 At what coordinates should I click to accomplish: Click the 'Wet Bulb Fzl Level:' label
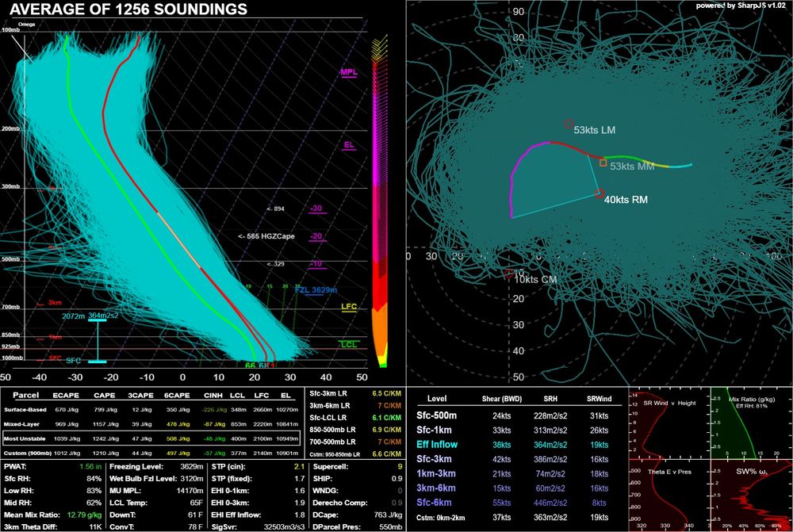143,478
